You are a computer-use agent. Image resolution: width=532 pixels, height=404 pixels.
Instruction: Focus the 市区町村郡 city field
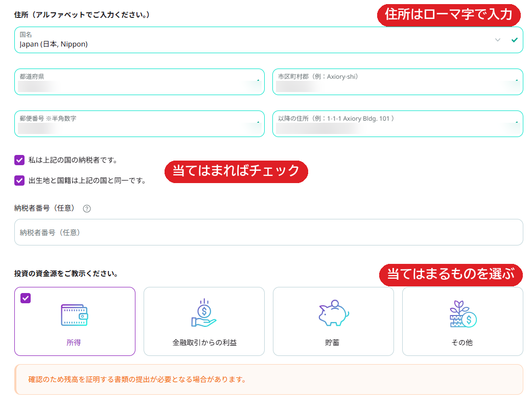[398, 82]
